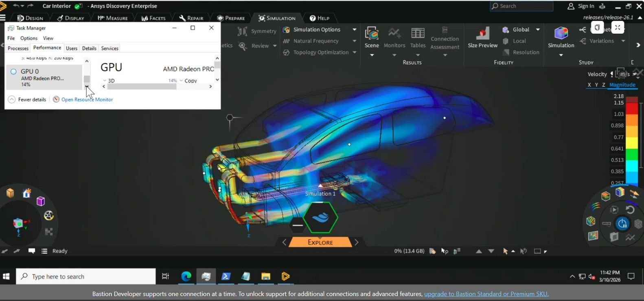
Task: Select the rainbow streamlines result icon
Action: [595, 207]
